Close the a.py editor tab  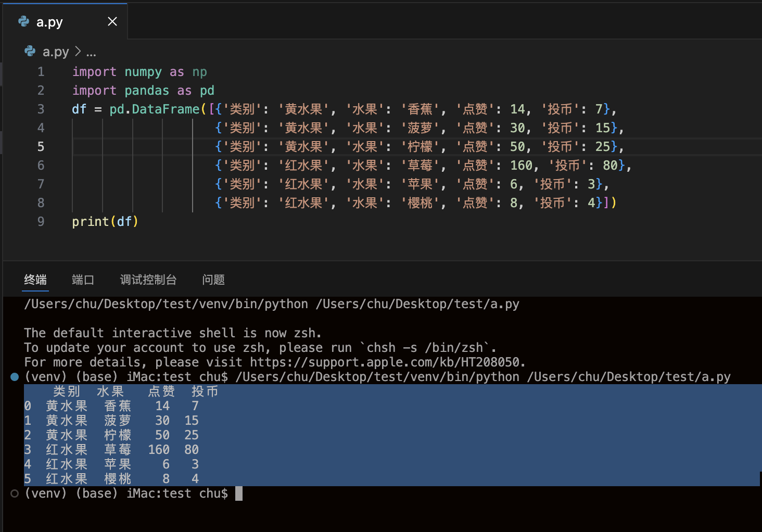pos(112,21)
